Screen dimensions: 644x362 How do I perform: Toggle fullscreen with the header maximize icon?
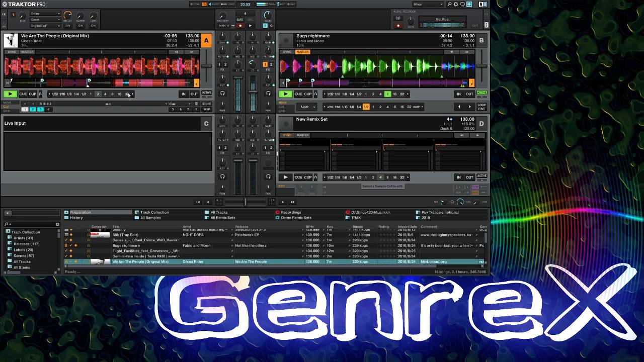click(x=469, y=4)
